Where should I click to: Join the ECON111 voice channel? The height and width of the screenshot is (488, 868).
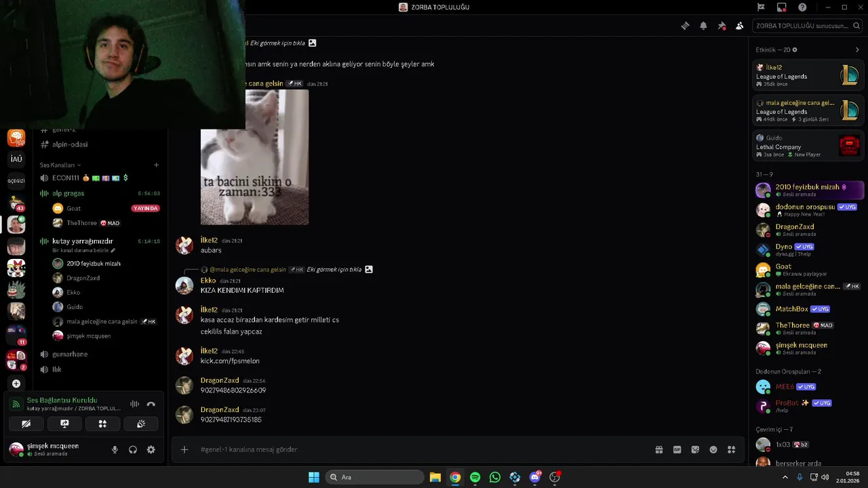click(100, 178)
